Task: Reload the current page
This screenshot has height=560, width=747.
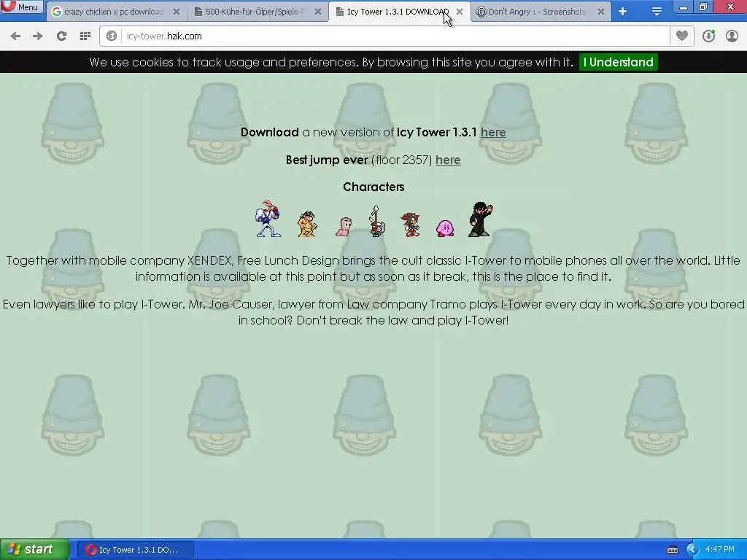Action: point(61,36)
